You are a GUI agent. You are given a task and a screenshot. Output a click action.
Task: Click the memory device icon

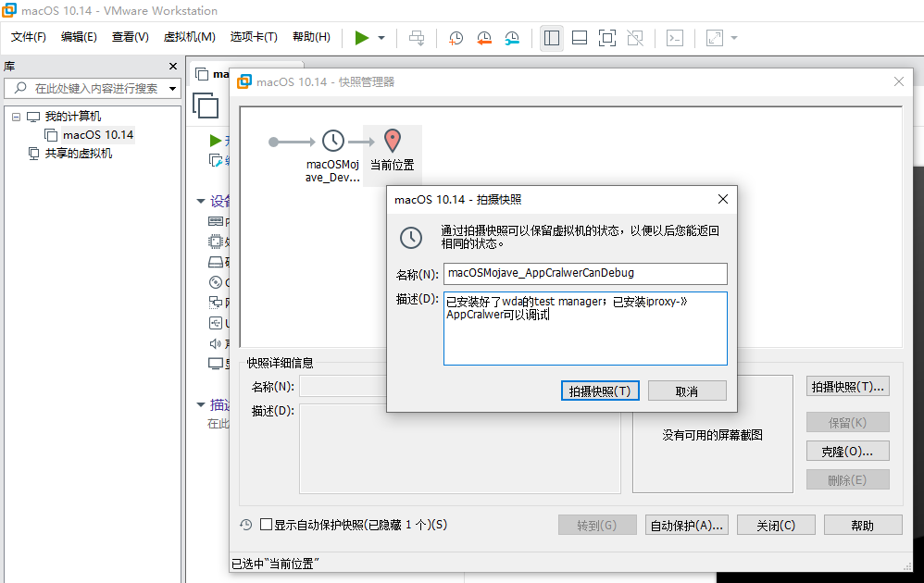[x=216, y=221]
